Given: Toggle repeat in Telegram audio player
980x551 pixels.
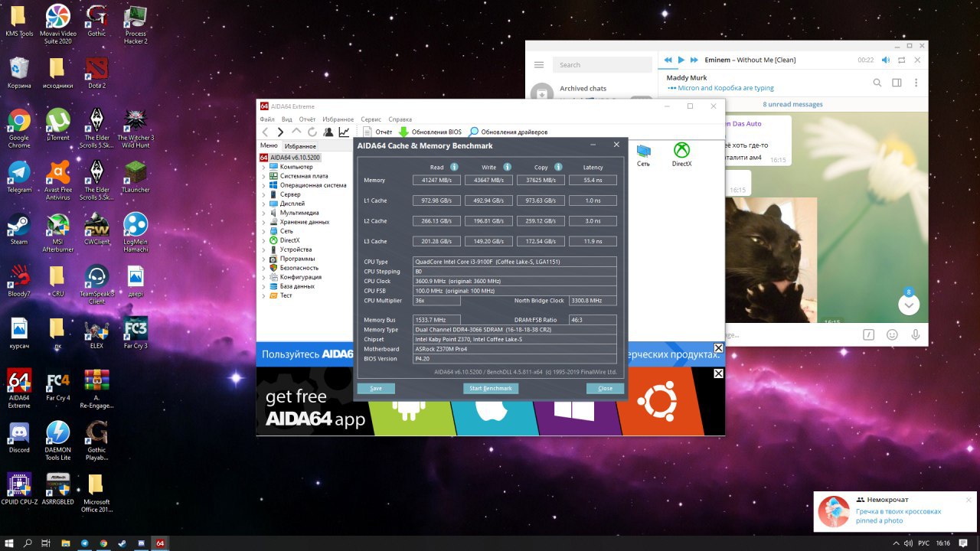Looking at the screenshot, I should (x=901, y=60).
